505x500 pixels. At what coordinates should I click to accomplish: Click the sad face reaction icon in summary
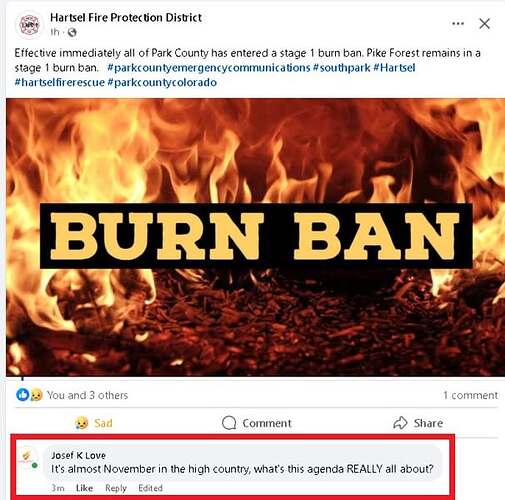(x=36, y=395)
